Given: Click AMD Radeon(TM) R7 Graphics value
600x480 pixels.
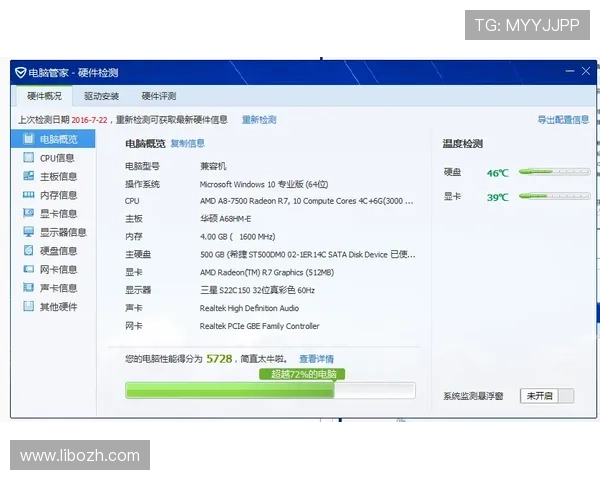Looking at the screenshot, I should [x=267, y=273].
